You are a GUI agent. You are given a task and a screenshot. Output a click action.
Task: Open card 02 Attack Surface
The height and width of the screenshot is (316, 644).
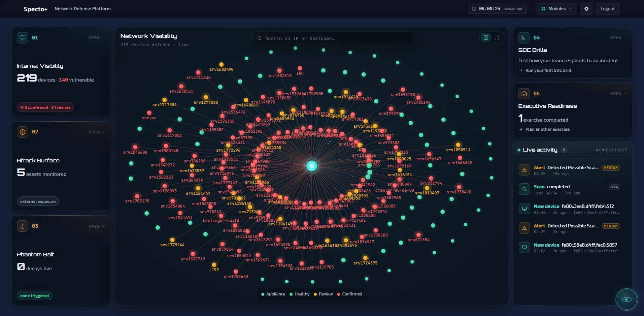point(96,132)
